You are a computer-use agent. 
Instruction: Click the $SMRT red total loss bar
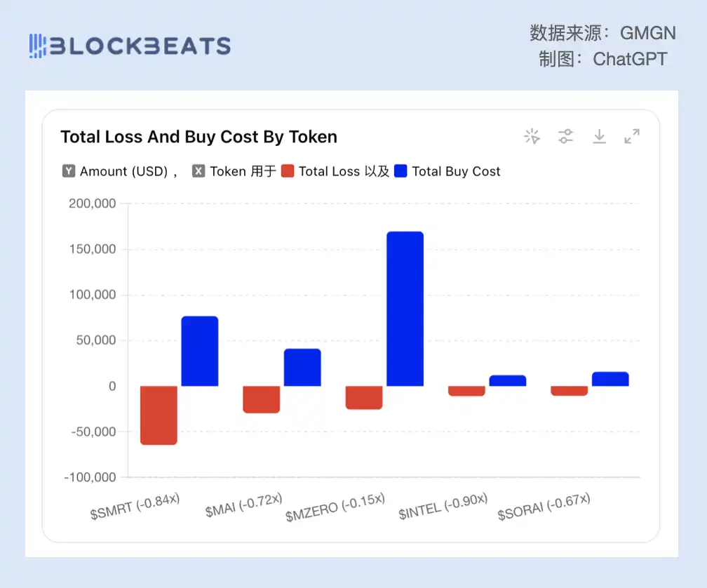[159, 415]
